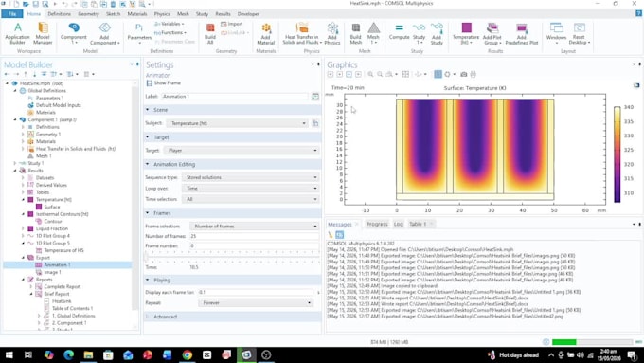
Task: Open the Time selection dropdown
Action: click(251, 199)
